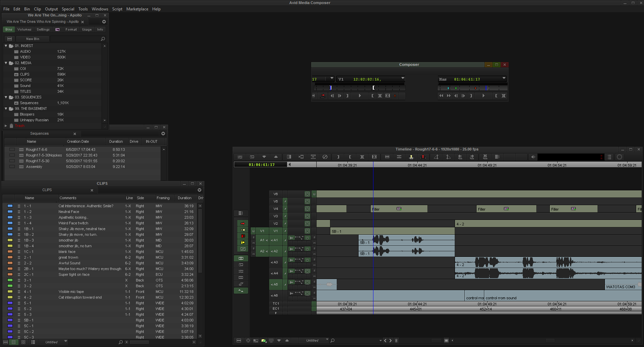
Task: Click the Composer source position bar
Action: [359, 88]
